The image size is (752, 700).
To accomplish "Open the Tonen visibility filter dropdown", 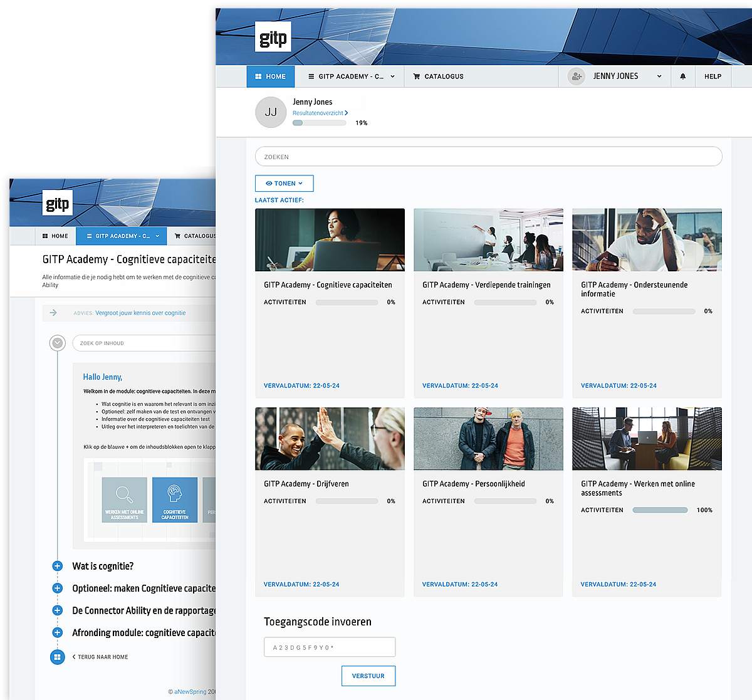I will click(x=284, y=184).
